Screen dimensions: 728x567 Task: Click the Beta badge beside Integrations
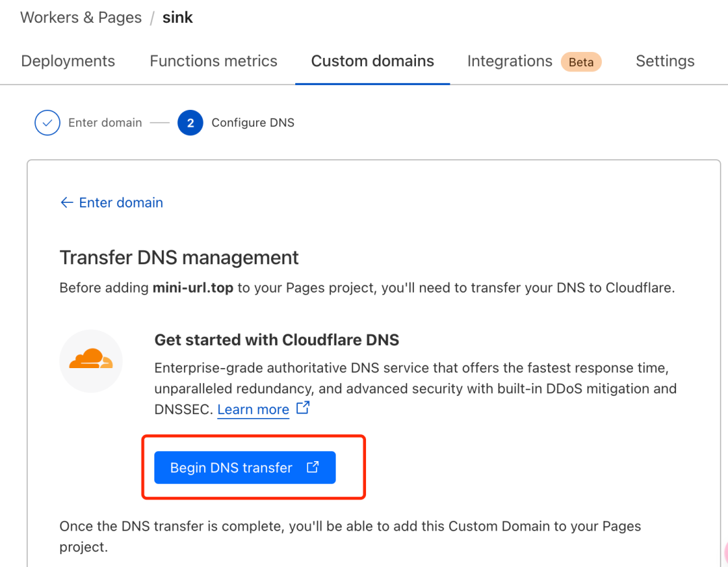pyautogui.click(x=581, y=62)
